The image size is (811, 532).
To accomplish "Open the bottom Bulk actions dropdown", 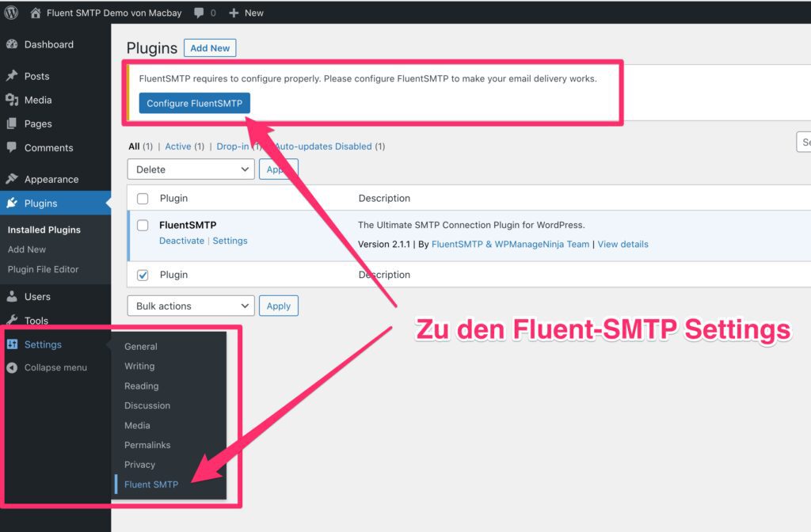I will 191,306.
